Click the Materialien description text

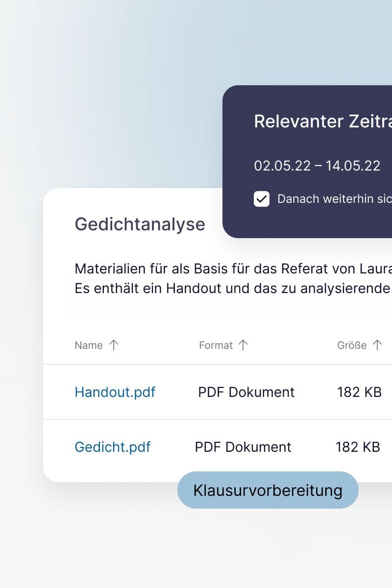pos(220,278)
